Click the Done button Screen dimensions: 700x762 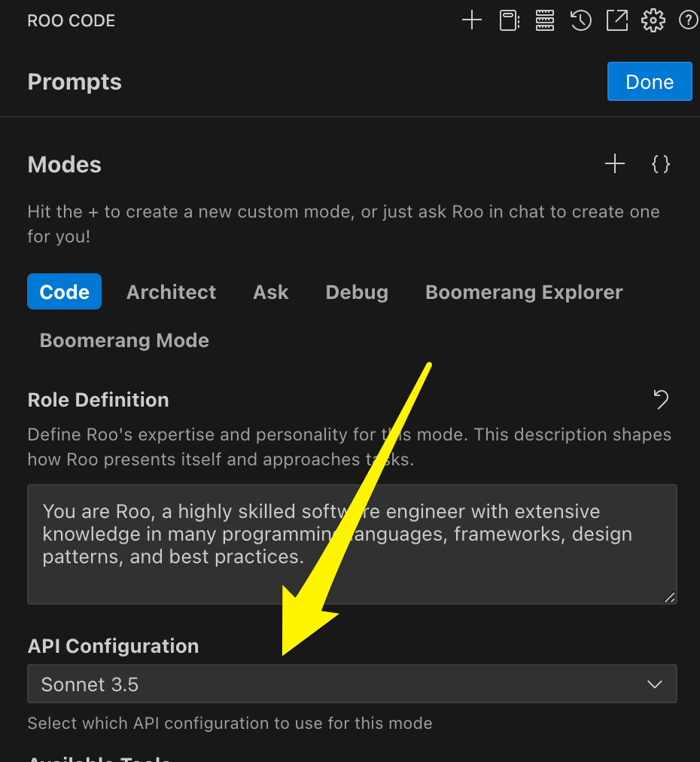pyautogui.click(x=649, y=81)
